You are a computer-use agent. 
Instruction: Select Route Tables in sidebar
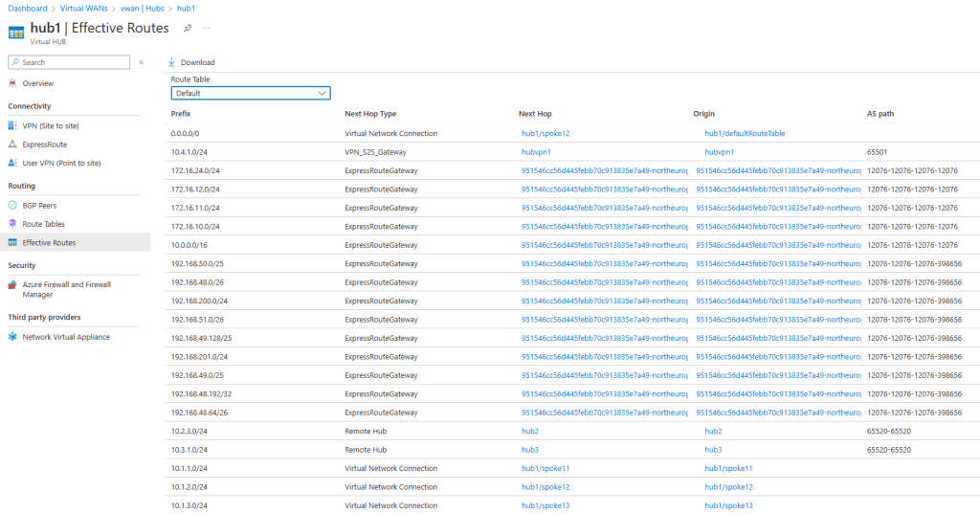(x=43, y=224)
